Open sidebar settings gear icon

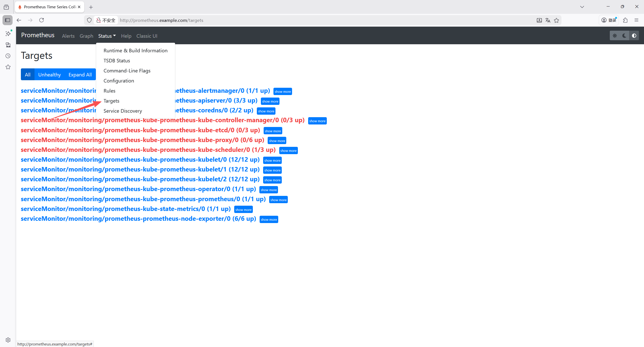[x=8, y=340]
